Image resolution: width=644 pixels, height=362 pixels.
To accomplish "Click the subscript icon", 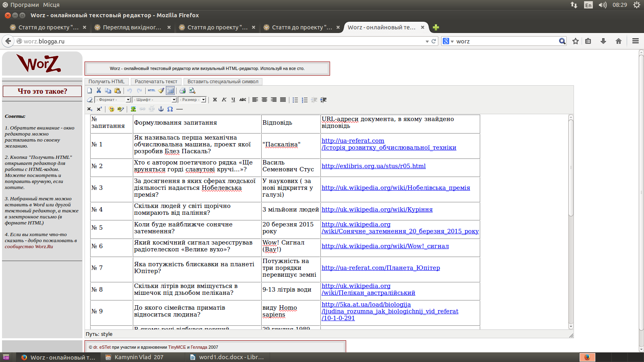I will click(90, 109).
